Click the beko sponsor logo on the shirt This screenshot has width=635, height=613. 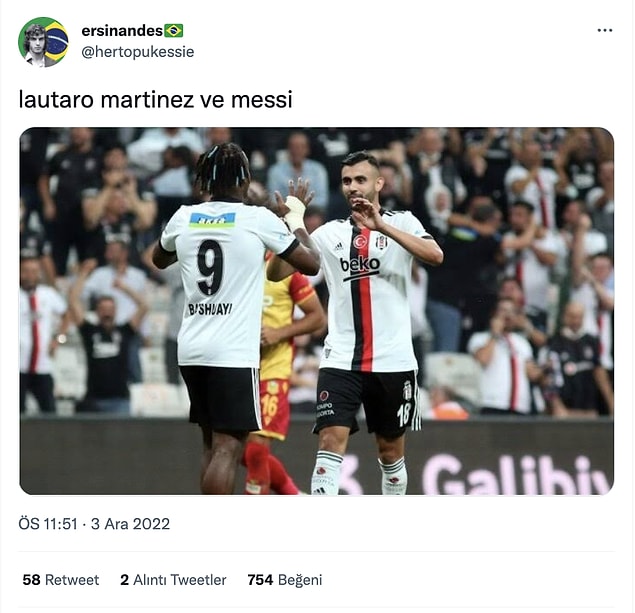point(360,266)
